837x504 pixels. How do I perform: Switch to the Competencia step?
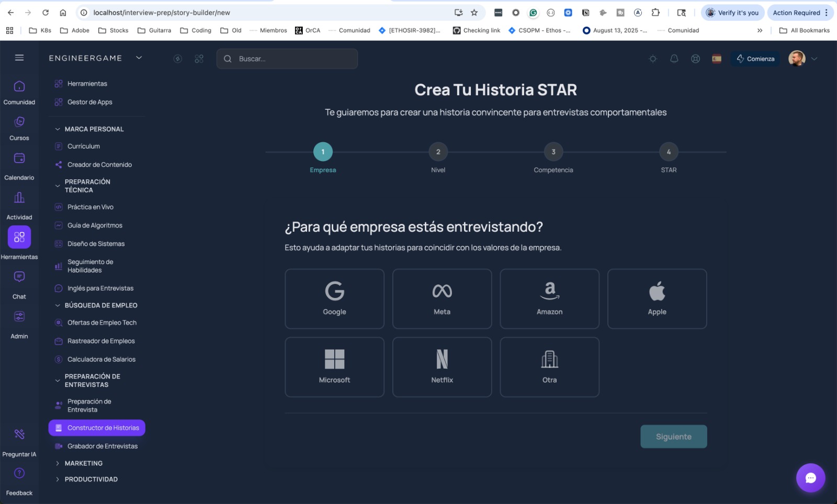[x=553, y=152]
